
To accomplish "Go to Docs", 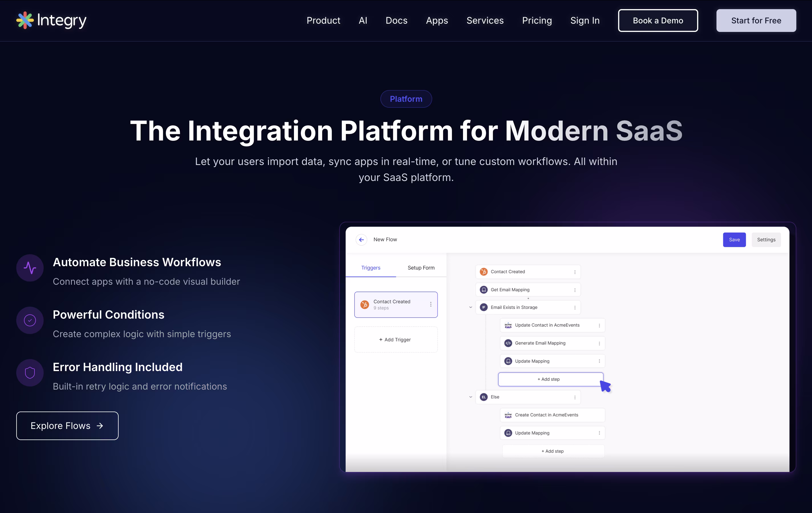I will point(396,21).
